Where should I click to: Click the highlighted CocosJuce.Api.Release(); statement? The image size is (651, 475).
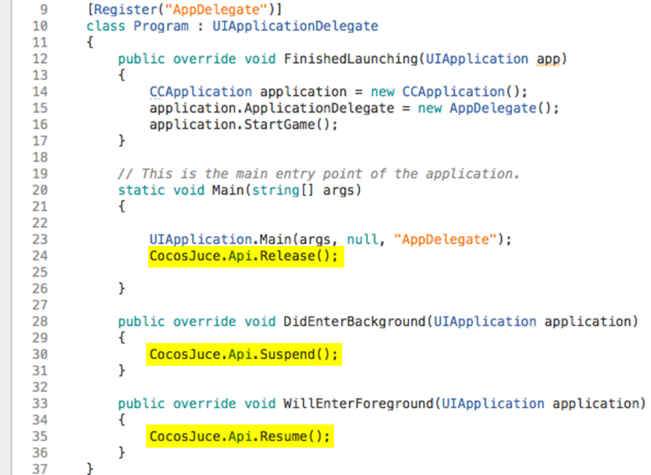coord(246,256)
